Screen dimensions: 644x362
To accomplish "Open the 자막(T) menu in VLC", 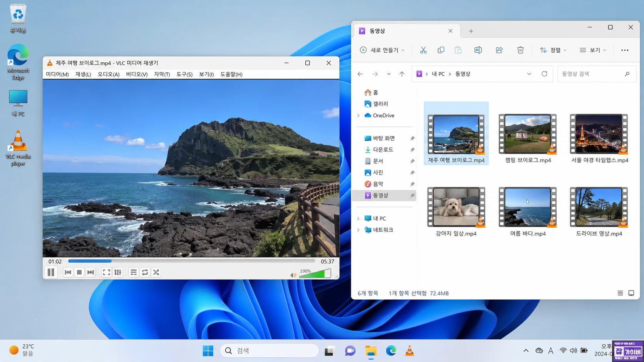I will [162, 74].
